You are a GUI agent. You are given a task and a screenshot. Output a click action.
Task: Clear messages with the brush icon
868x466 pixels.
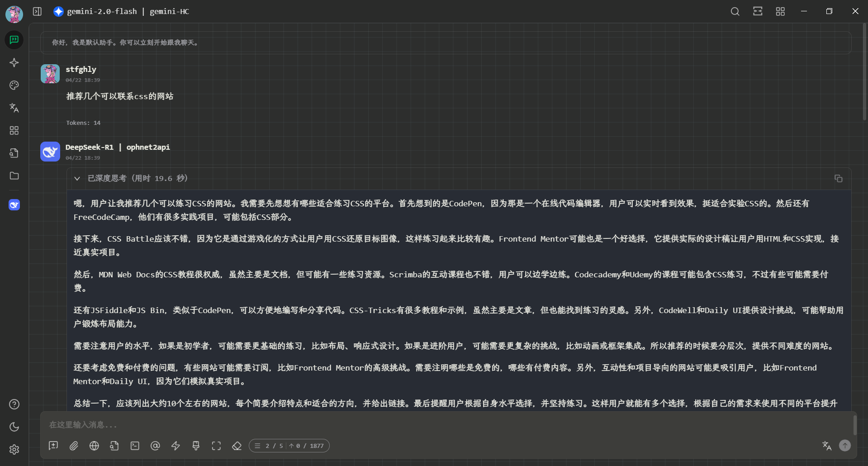196,446
